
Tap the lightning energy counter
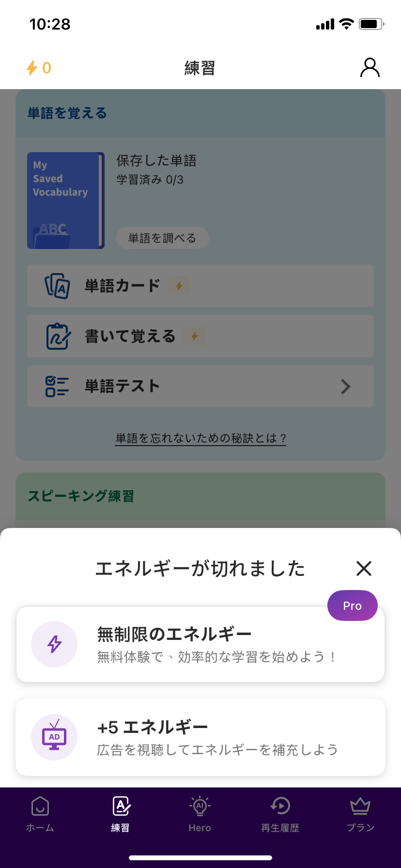click(x=39, y=68)
